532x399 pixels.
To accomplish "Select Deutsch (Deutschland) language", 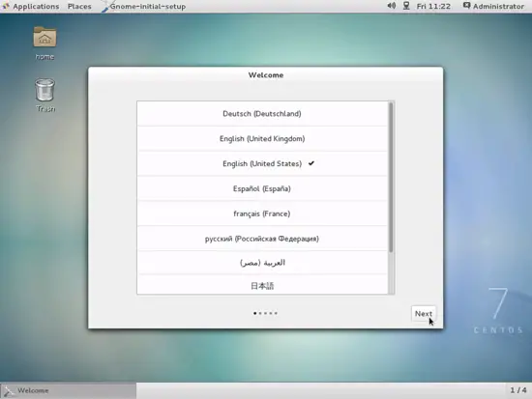I will point(262,114).
